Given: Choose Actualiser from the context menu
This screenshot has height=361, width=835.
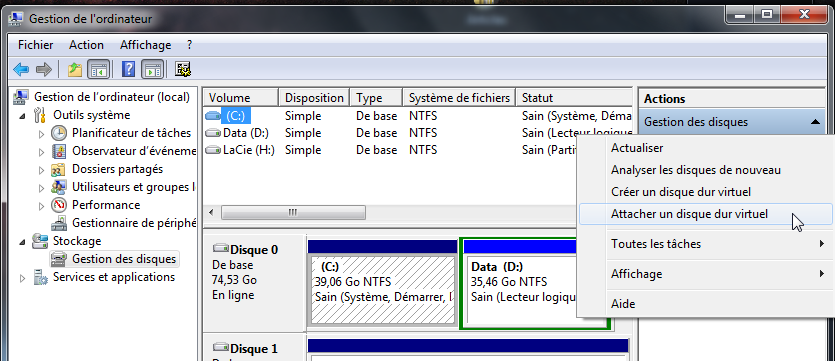Looking at the screenshot, I should pyautogui.click(x=706, y=147).
